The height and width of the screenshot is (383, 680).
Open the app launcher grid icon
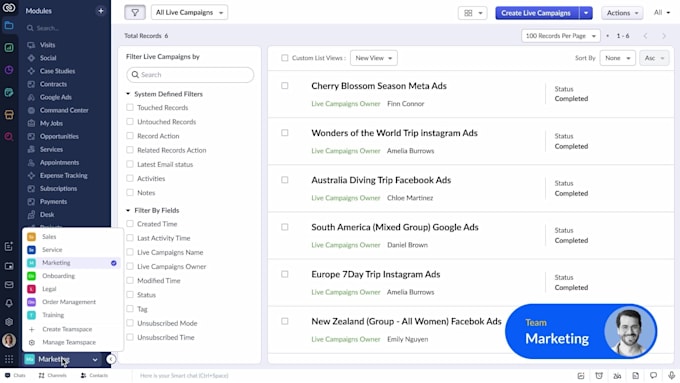pos(9,360)
